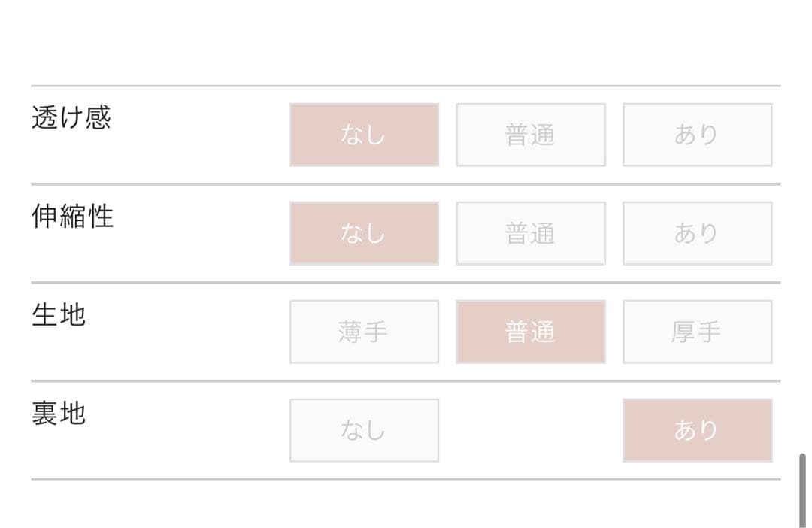Set 伸縮性 to あり
This screenshot has width=812, height=528.
click(x=698, y=233)
